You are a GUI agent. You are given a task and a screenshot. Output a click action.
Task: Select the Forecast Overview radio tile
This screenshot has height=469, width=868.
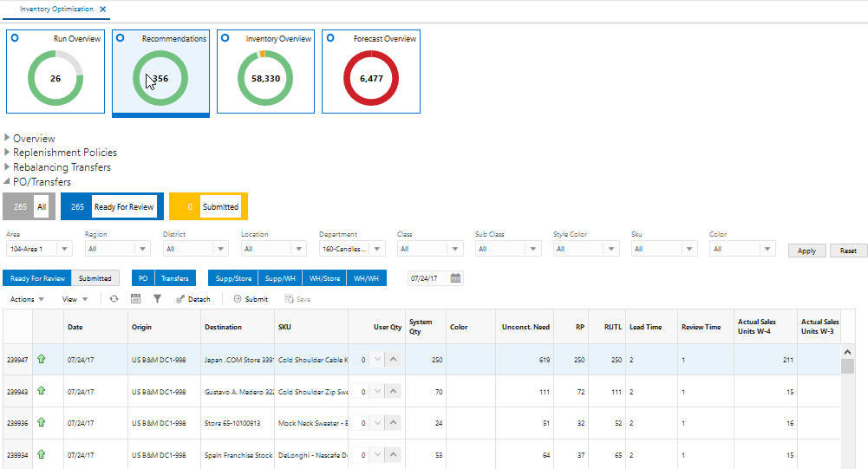click(330, 38)
